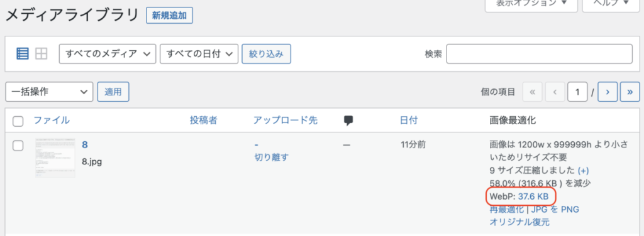Viewport: 644px width, 236px height.
Task: Jump to last page double arrow
Action: (630, 92)
